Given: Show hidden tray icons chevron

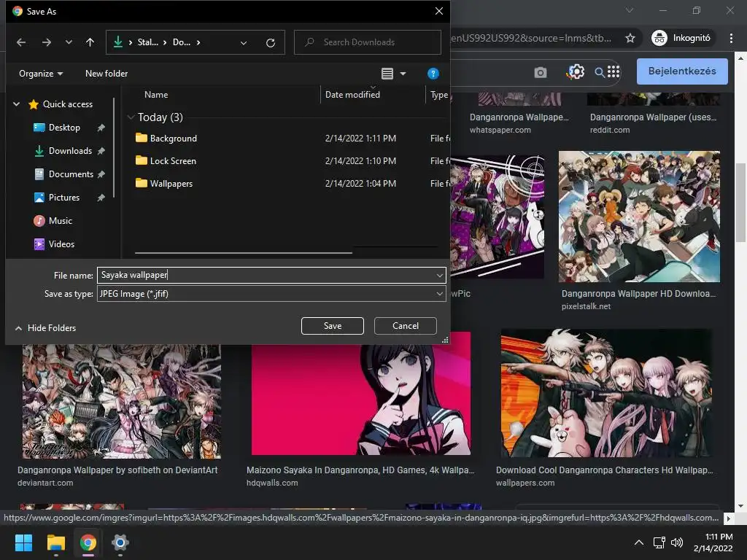Looking at the screenshot, I should tap(639, 542).
